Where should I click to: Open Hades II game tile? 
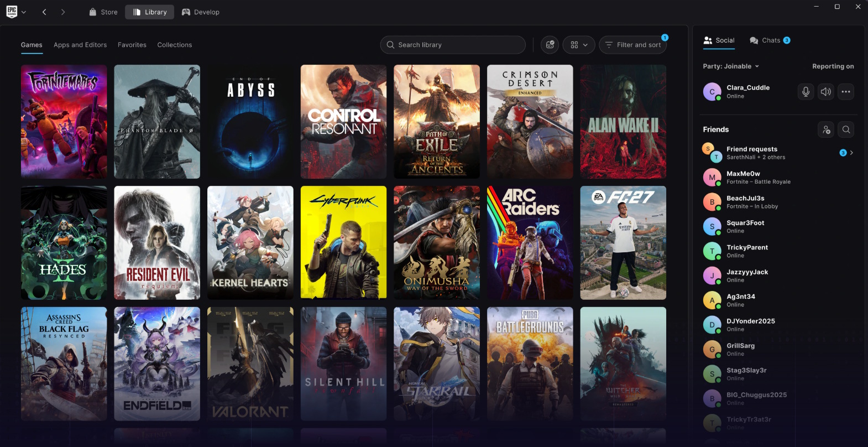64,243
